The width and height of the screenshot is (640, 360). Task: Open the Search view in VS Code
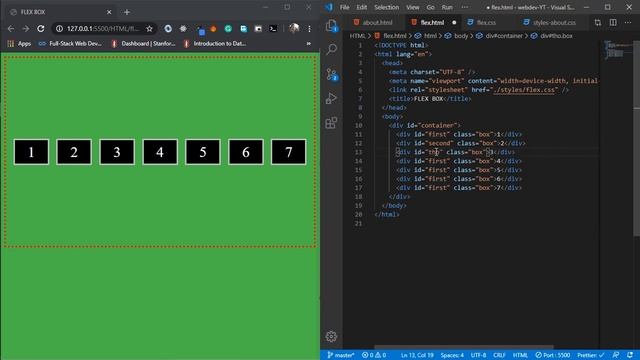pyautogui.click(x=331, y=49)
